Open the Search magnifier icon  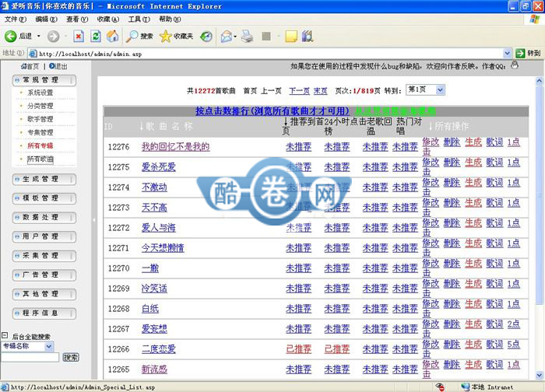point(132,36)
